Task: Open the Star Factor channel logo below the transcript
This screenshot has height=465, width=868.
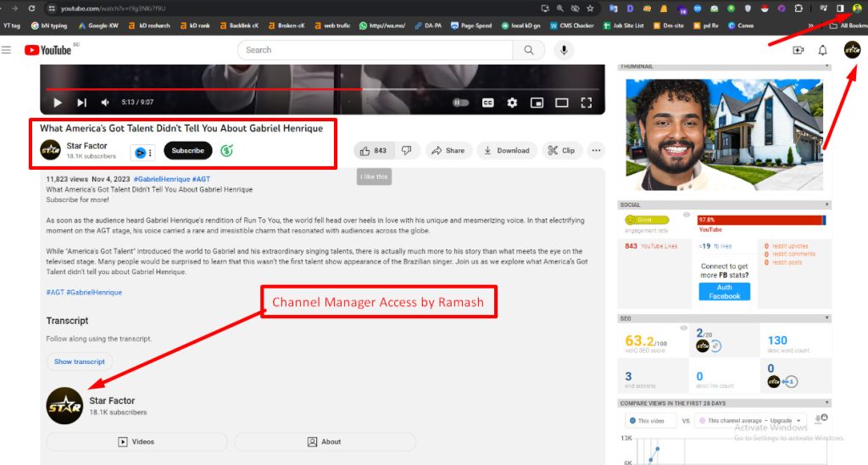Action: [64, 406]
